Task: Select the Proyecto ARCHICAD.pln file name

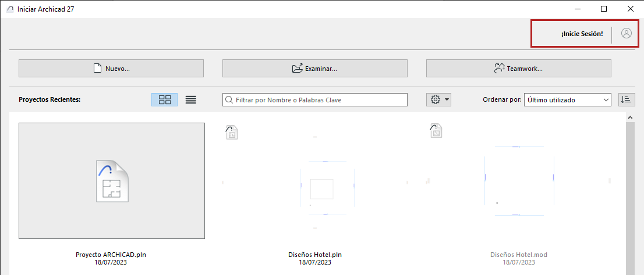Action: [x=111, y=255]
